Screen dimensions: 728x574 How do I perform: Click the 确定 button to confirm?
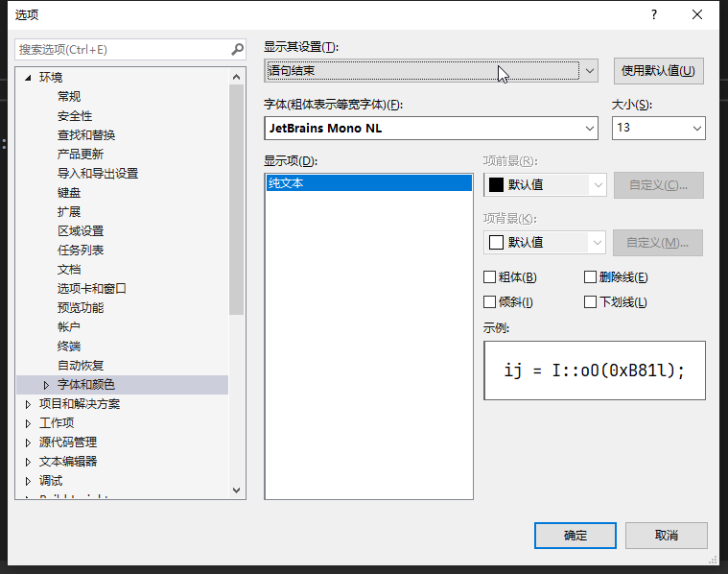click(575, 536)
